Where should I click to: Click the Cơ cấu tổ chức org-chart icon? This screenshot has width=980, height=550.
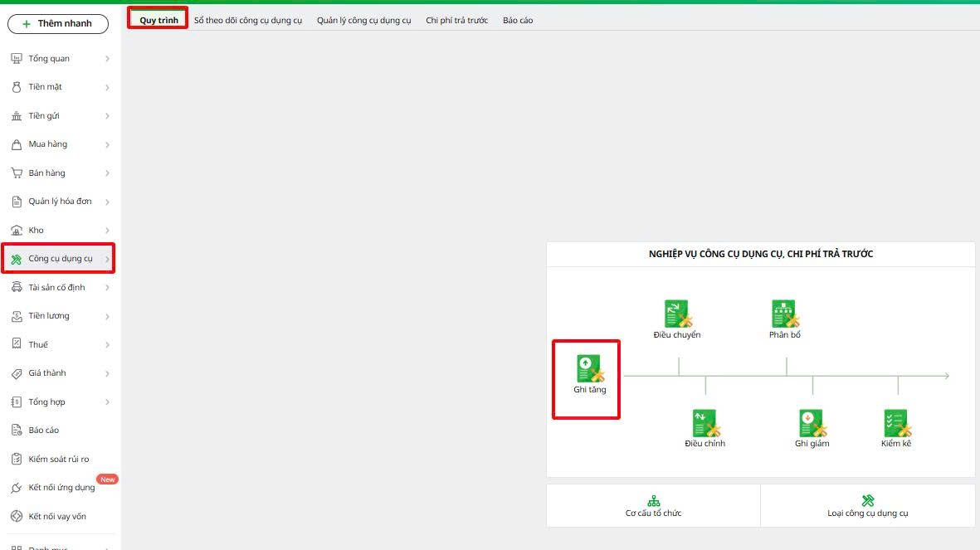pos(654,501)
